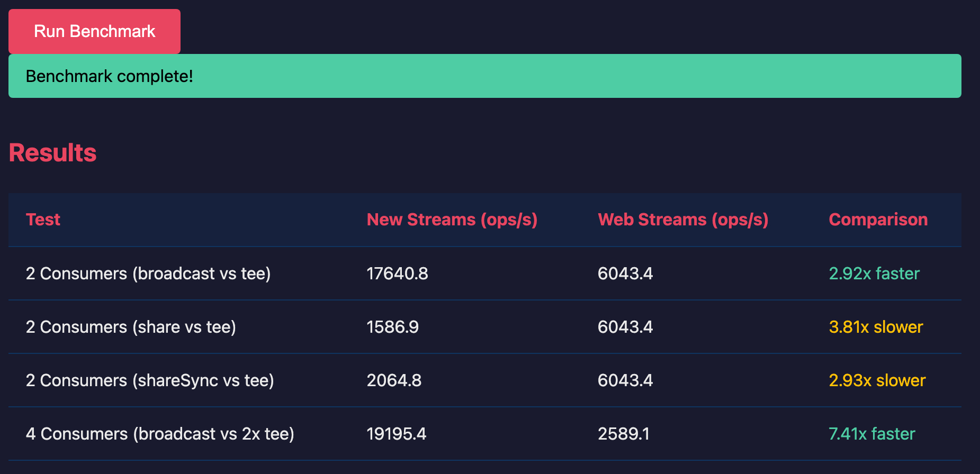Click the 2 Consumers (shareSync vs tee) row label
Image resolution: width=980 pixels, height=474 pixels.
coord(150,380)
